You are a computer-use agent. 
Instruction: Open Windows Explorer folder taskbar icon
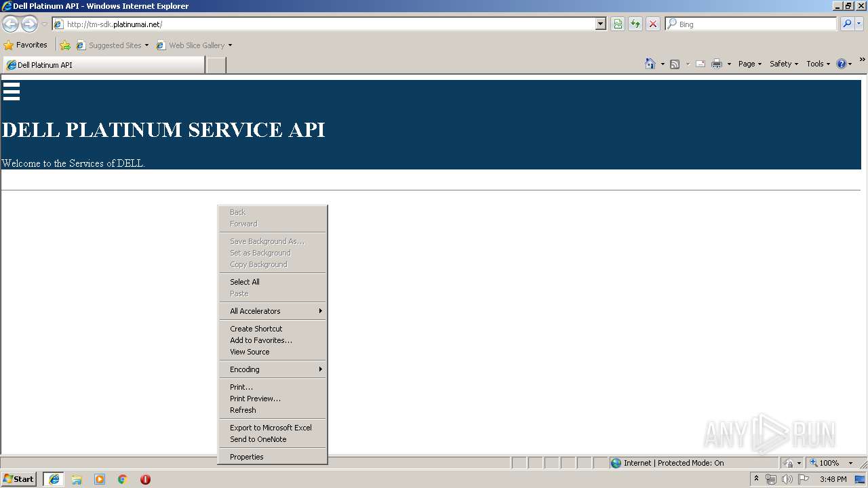click(77, 479)
